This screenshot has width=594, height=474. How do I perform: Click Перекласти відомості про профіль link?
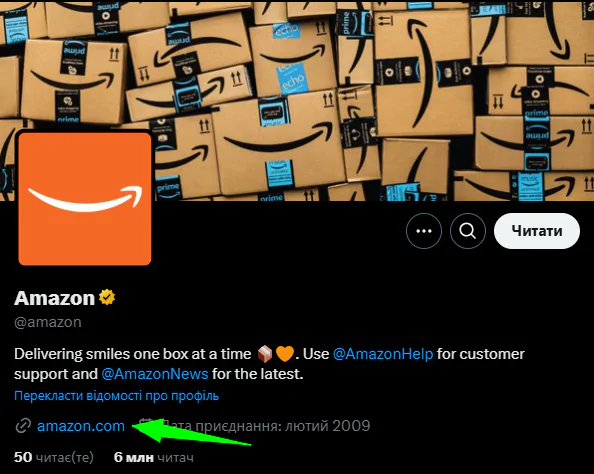click(116, 396)
